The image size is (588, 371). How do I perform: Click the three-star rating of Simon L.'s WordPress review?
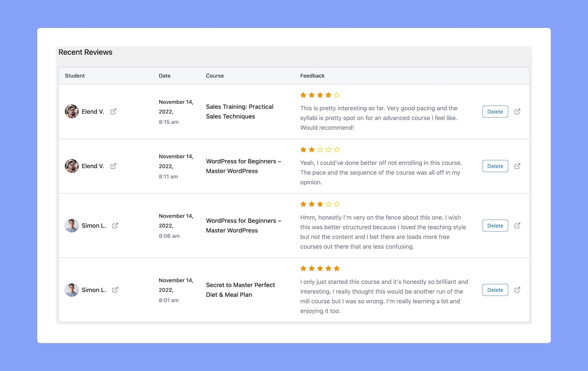click(320, 204)
